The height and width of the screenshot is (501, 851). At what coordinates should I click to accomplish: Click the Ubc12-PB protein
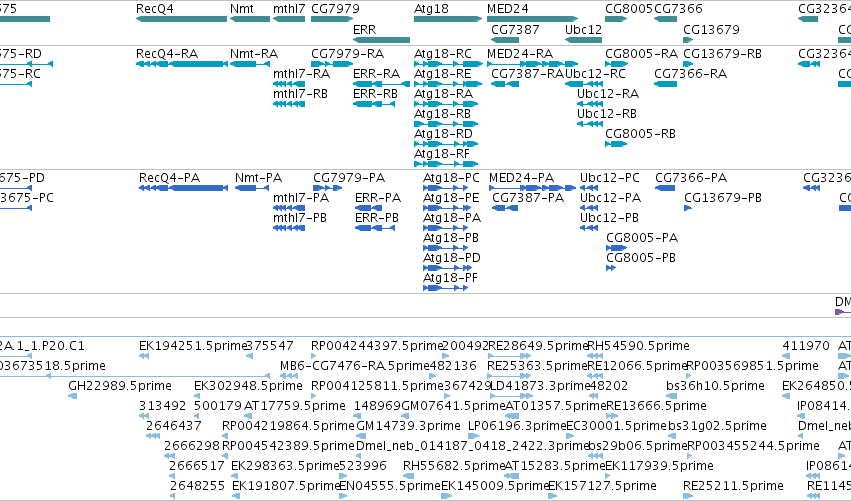[589, 229]
